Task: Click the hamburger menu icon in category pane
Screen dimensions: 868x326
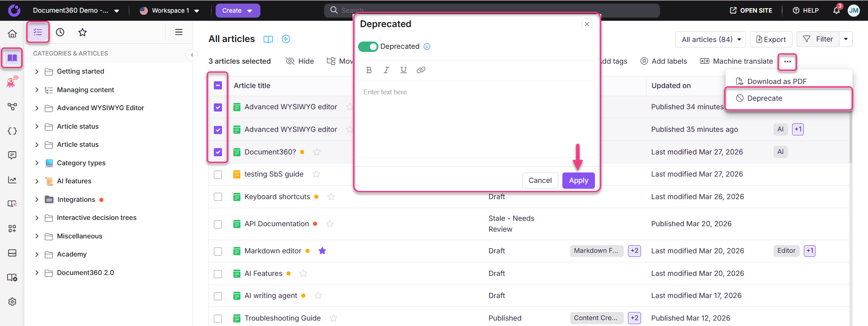Action: [x=179, y=32]
